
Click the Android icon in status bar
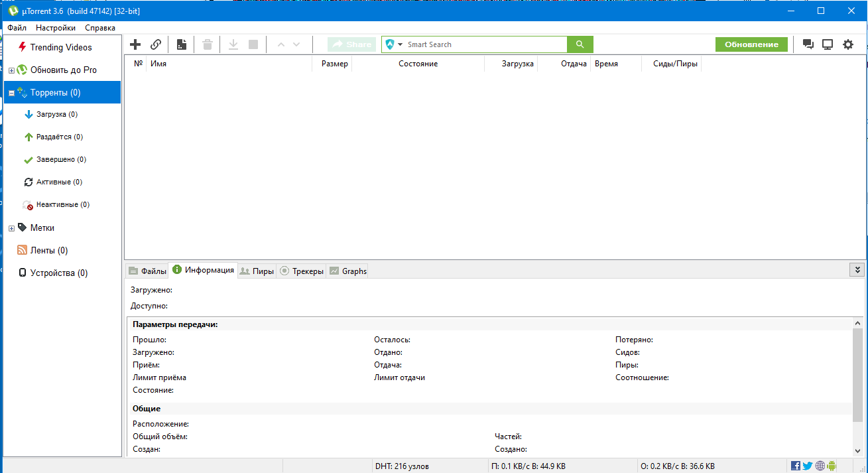(x=832, y=466)
